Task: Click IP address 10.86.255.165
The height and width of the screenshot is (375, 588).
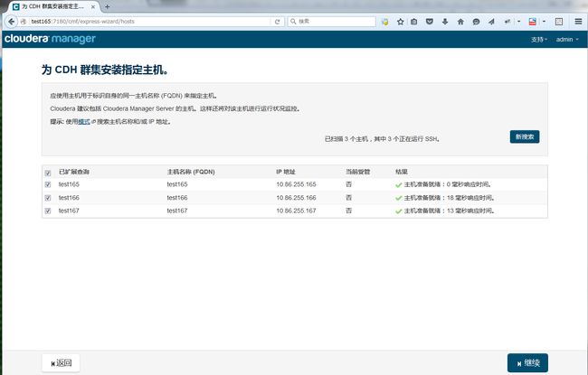Action: (296, 184)
